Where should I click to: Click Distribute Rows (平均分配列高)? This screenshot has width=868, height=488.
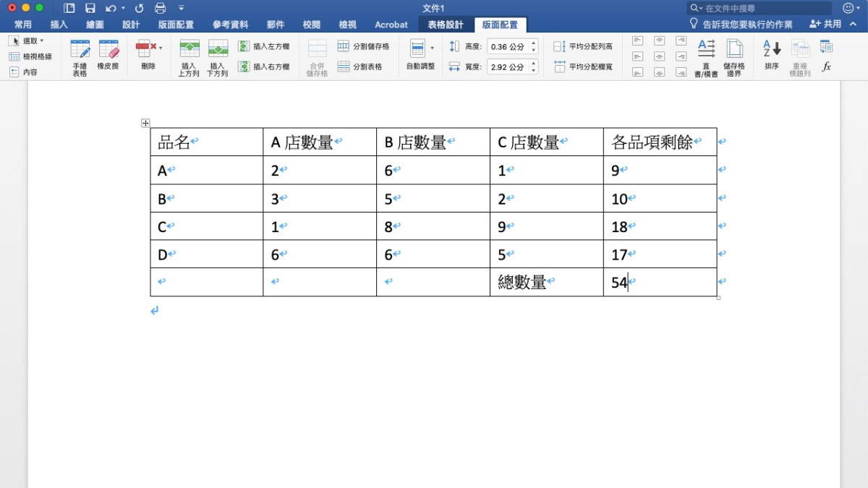point(583,46)
